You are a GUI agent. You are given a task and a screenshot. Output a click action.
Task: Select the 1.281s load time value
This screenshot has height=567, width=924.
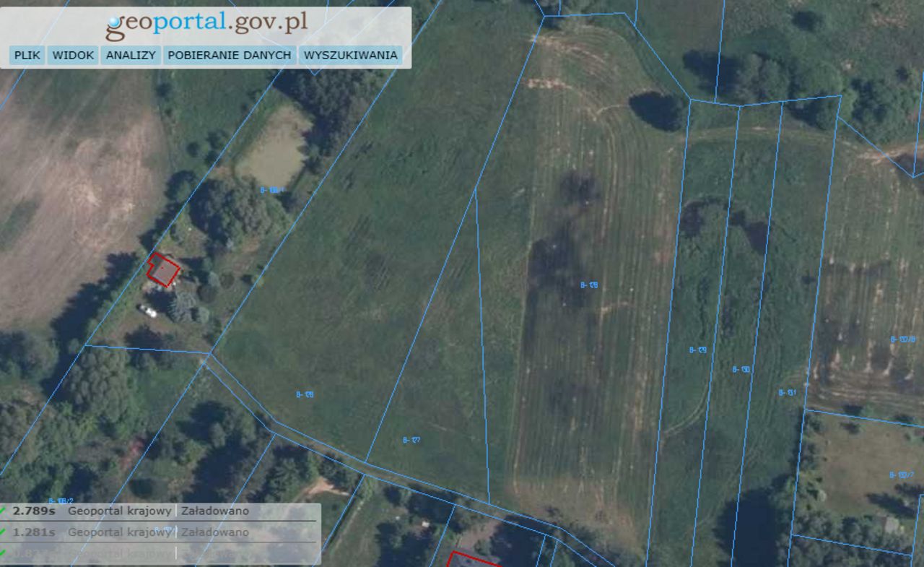[34, 532]
